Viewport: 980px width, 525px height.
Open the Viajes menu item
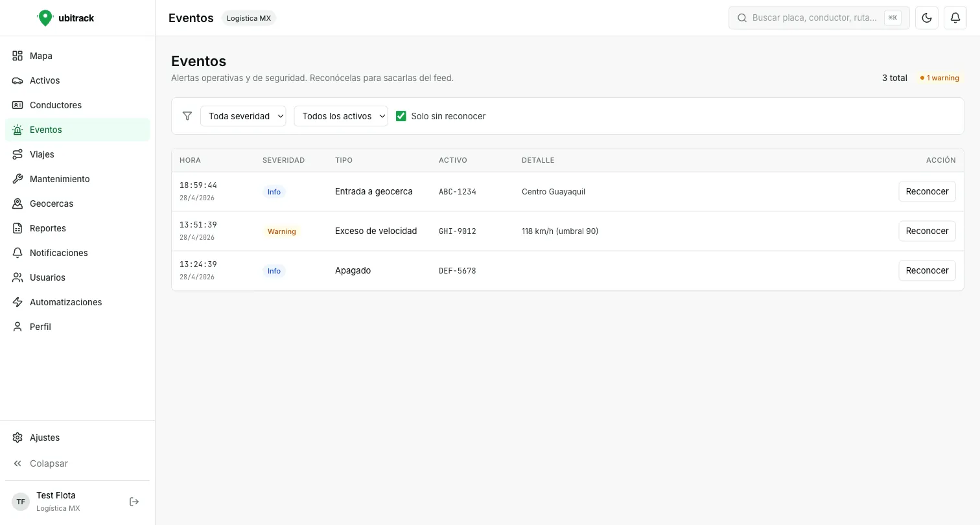coord(77,154)
